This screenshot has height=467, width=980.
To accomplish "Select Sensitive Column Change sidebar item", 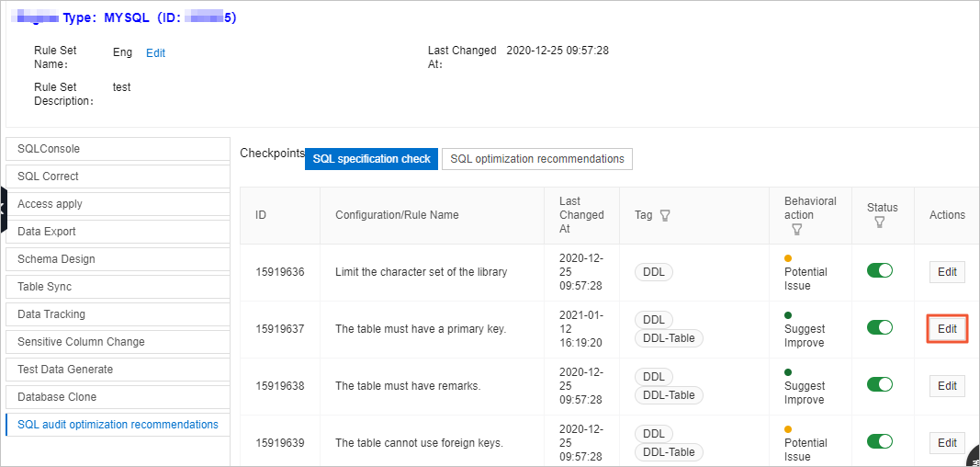I will (118, 341).
